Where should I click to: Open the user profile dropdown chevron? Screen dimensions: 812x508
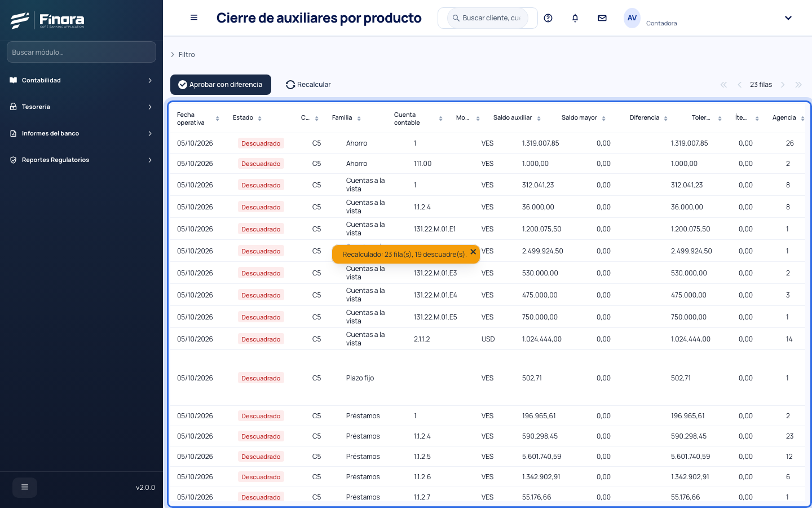coord(788,18)
